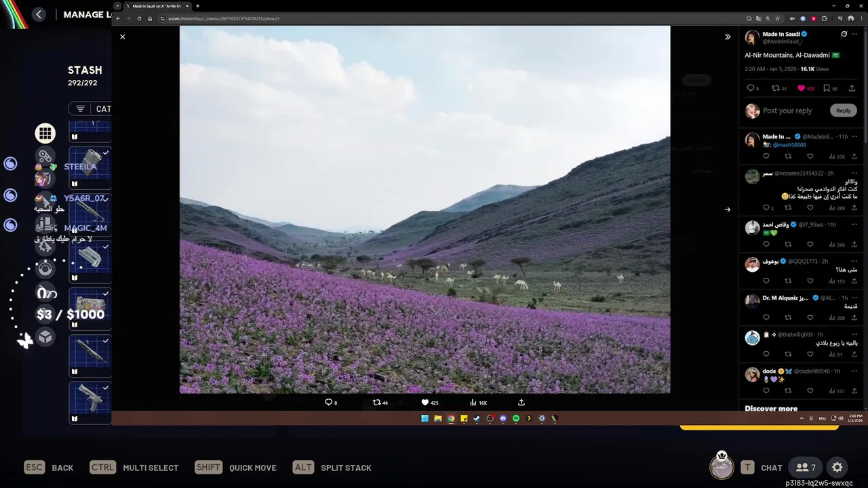The image size is (868, 488).
Task: Click MULTI SELECT hint in game
Action: (x=134, y=468)
